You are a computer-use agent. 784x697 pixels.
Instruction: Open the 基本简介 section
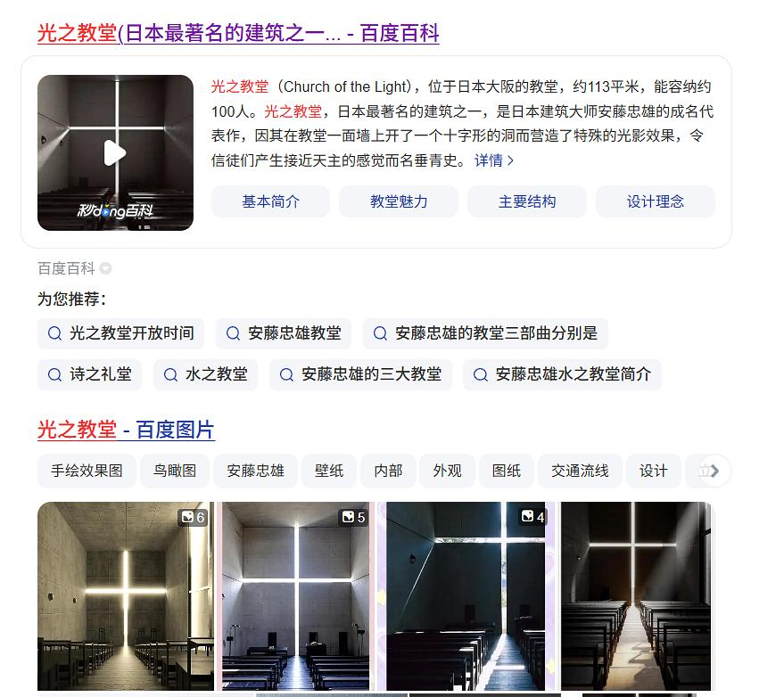tap(270, 201)
